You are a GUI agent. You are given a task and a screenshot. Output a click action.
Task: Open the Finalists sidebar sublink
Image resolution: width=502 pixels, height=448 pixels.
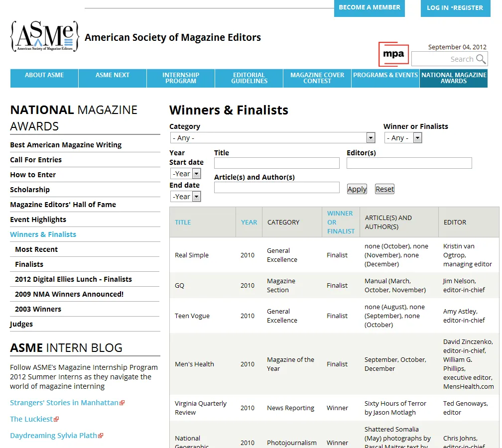click(x=29, y=264)
